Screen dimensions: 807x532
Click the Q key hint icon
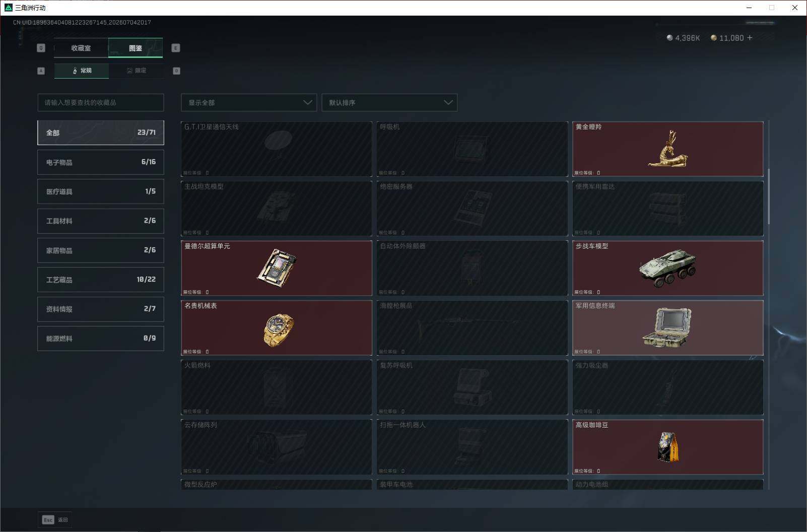41,48
